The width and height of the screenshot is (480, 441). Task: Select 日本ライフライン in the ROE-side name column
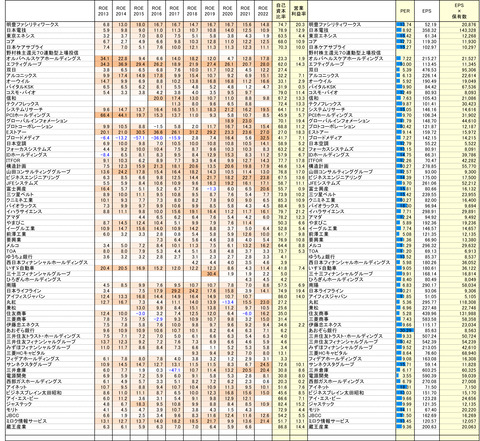pos(24,291)
